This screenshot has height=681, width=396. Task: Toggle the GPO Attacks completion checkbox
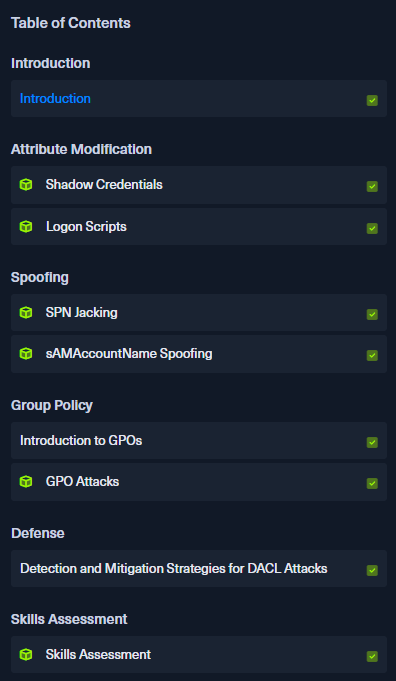click(x=372, y=483)
